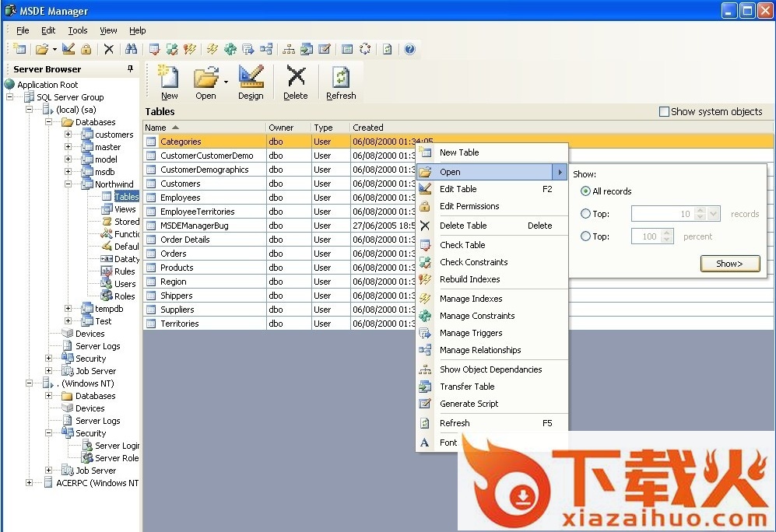
Task: Select the All records radio button
Action: point(585,191)
